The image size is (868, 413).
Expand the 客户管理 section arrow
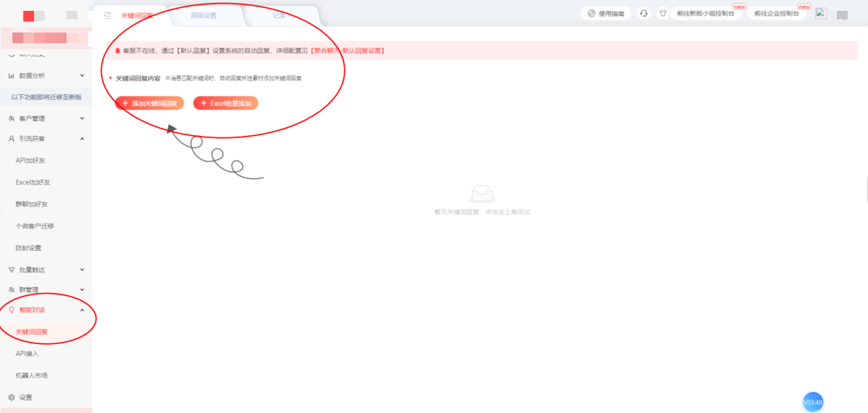click(x=82, y=118)
